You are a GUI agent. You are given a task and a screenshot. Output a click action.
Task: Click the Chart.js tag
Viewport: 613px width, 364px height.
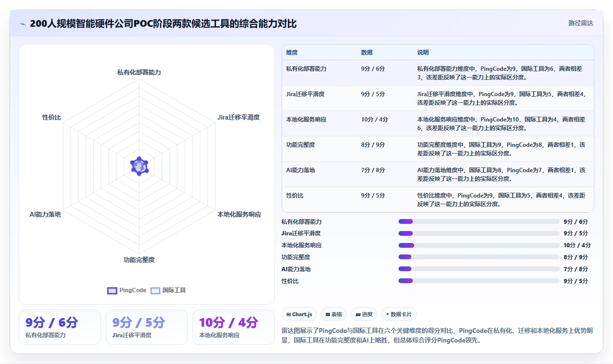click(x=299, y=314)
